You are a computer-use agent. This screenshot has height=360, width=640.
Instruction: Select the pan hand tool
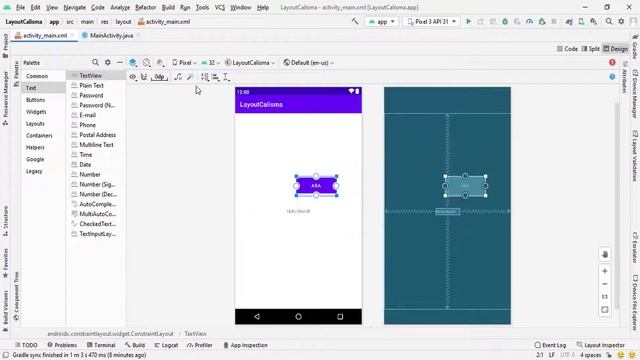coord(605,254)
